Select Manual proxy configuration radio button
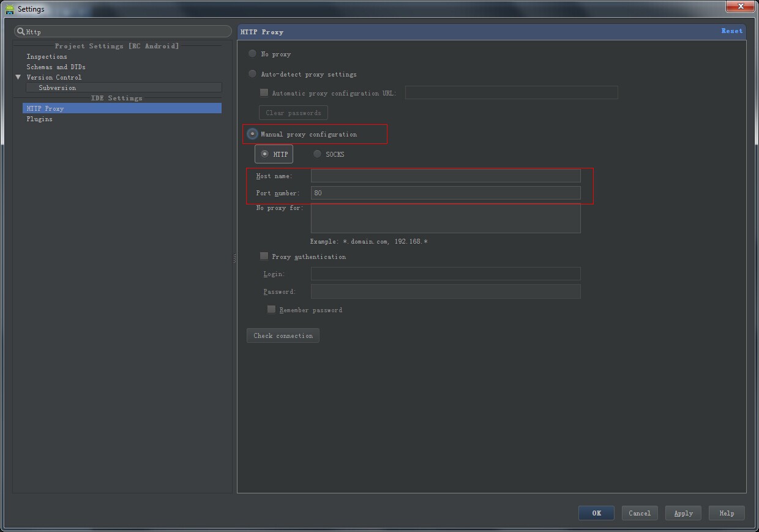The height and width of the screenshot is (532, 759). coord(252,134)
